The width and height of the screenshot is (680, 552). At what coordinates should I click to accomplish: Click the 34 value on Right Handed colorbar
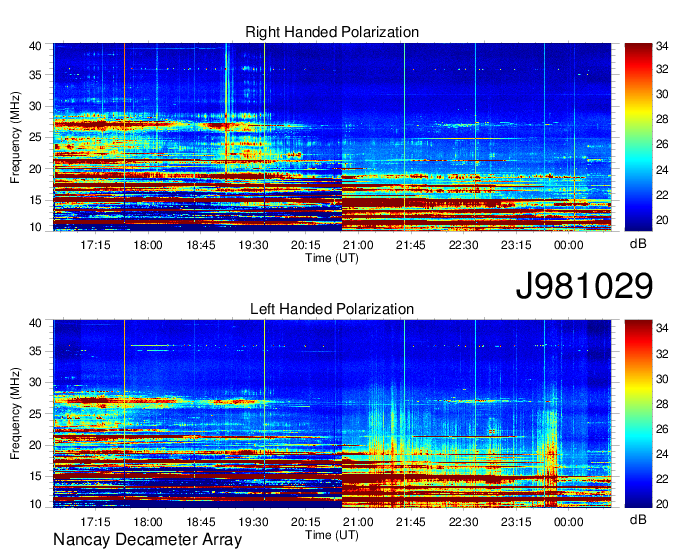(662, 46)
